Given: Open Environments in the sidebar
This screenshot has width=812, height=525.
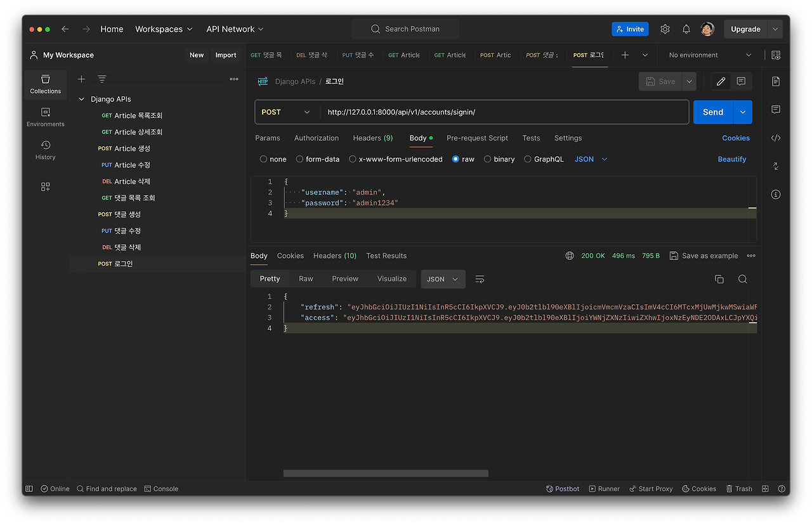Looking at the screenshot, I should (x=46, y=117).
